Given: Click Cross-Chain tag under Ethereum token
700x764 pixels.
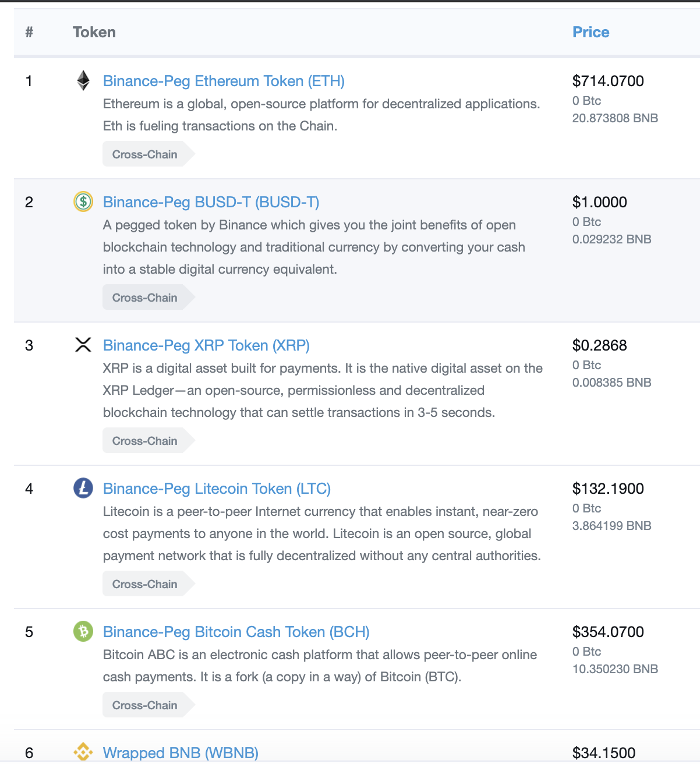Looking at the screenshot, I should pyautogui.click(x=145, y=154).
